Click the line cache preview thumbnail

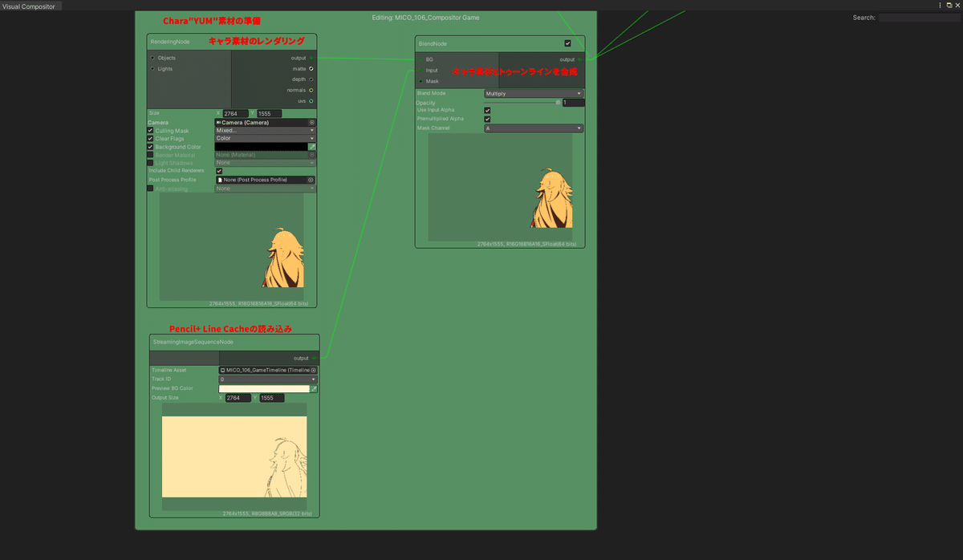click(234, 457)
